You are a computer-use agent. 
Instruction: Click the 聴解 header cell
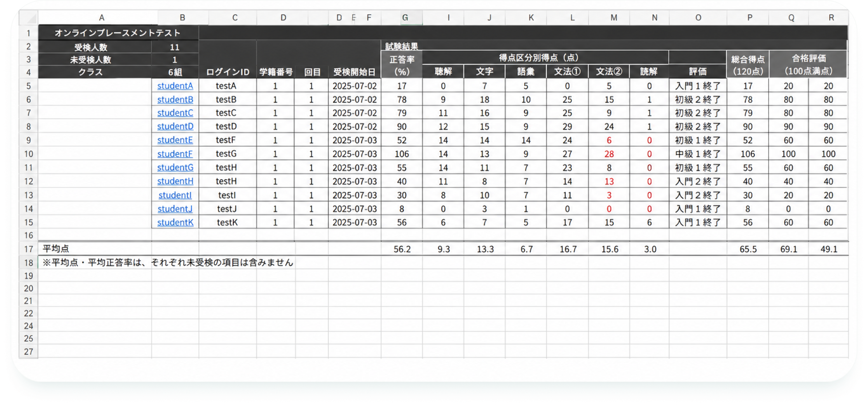click(443, 72)
